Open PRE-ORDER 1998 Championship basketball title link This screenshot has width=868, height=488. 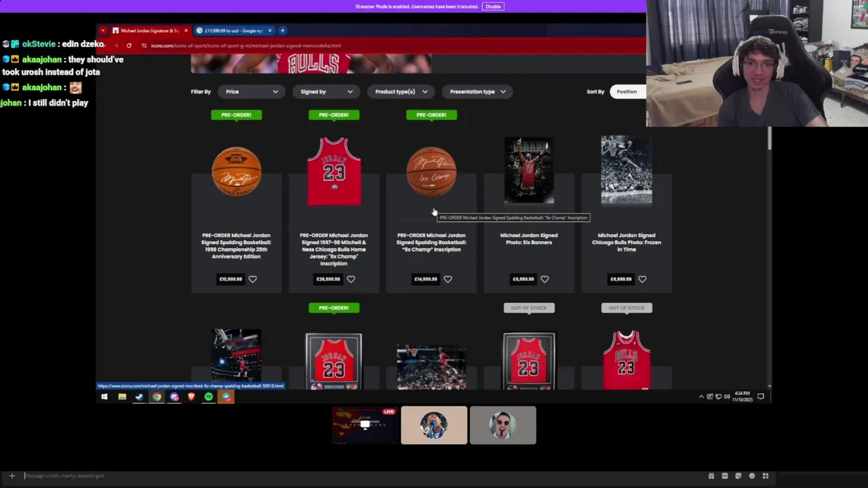pyautogui.click(x=236, y=245)
